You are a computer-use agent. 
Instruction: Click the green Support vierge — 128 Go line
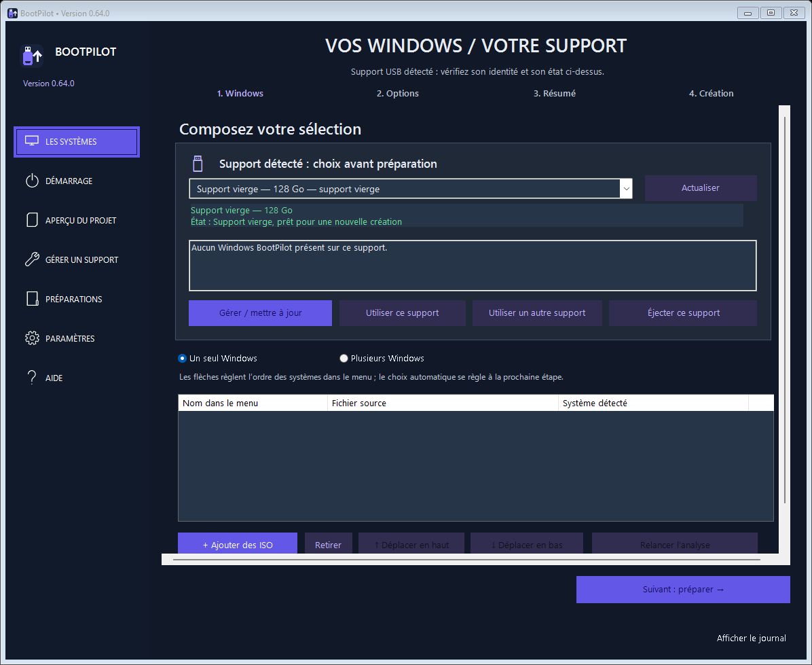tap(241, 211)
